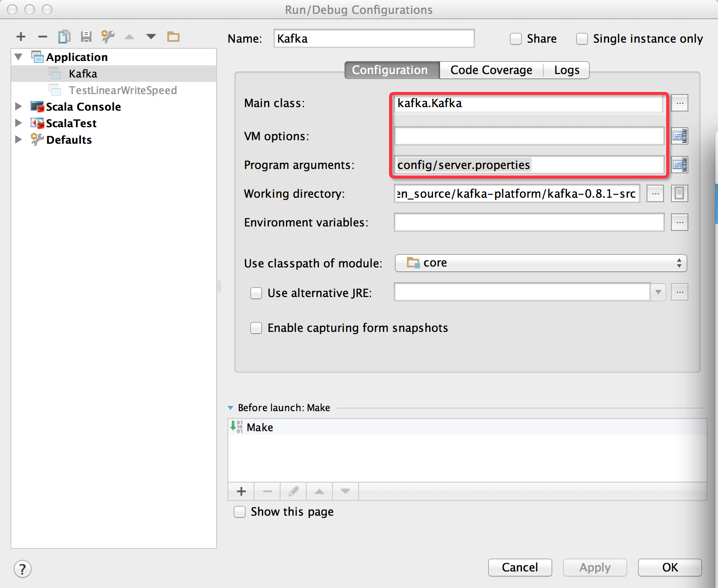Image resolution: width=718 pixels, height=588 pixels.
Task: Browse for an alternative JRE path
Action: 680,292
